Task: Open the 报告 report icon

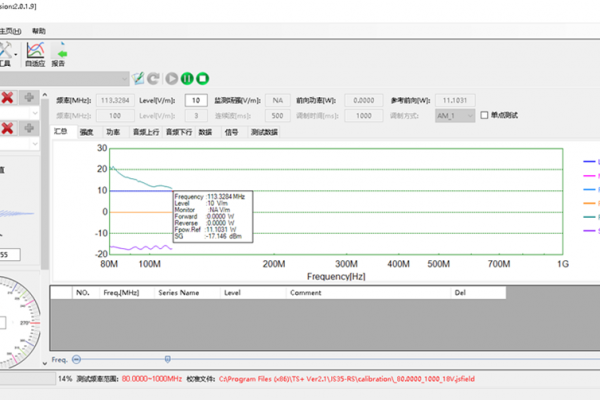Action: (60, 52)
